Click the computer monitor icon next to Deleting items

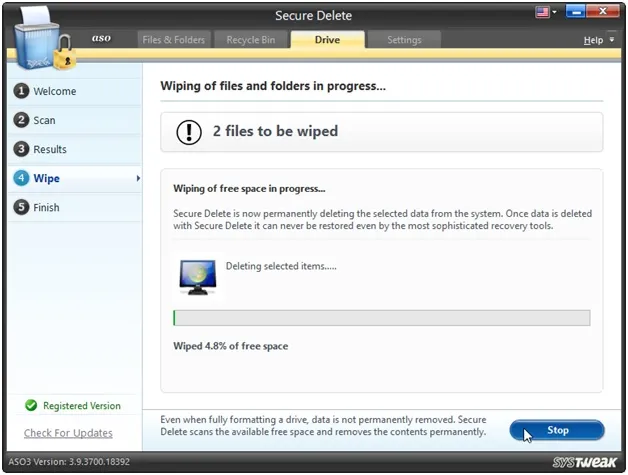click(x=198, y=277)
